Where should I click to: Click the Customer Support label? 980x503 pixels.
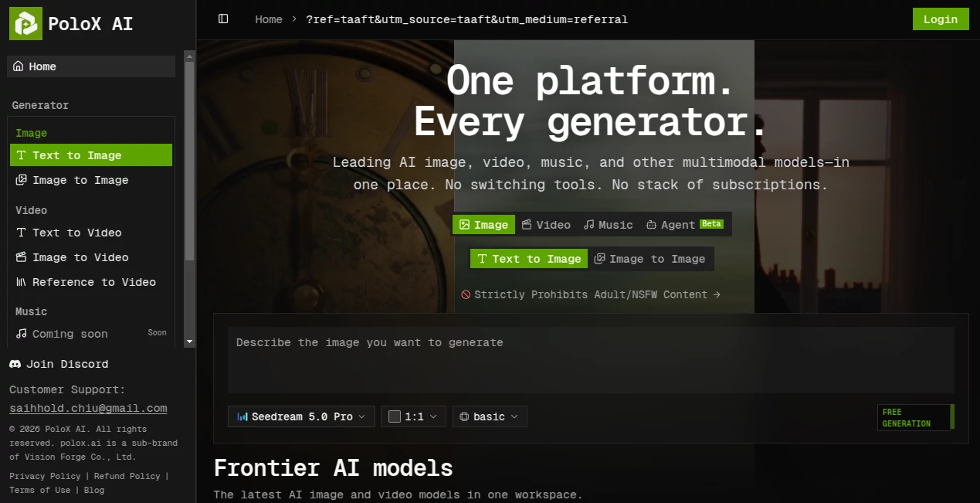point(67,389)
